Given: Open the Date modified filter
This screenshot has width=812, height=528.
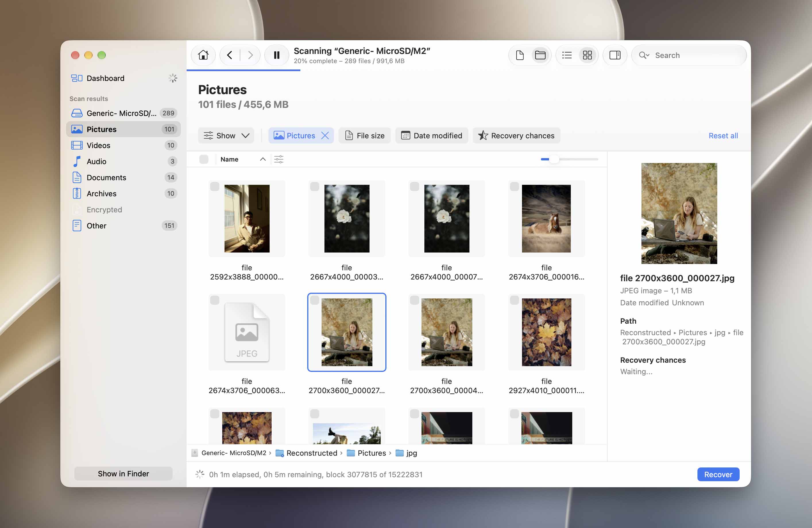Looking at the screenshot, I should point(432,136).
